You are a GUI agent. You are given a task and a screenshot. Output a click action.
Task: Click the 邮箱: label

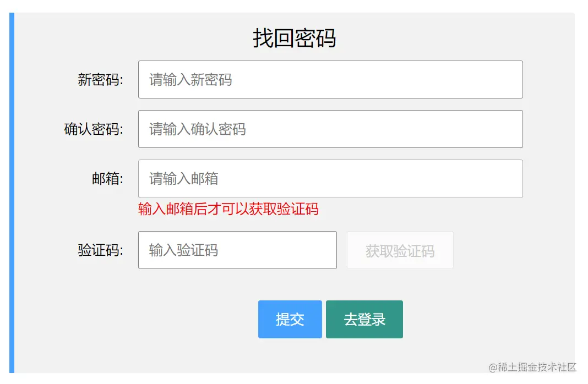107,179
